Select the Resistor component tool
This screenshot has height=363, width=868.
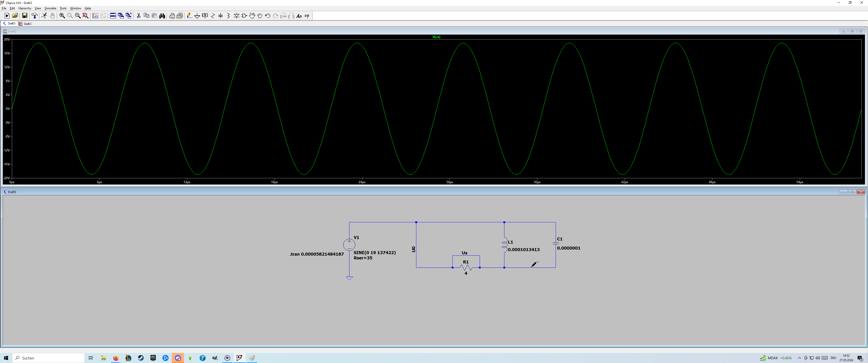(213, 16)
